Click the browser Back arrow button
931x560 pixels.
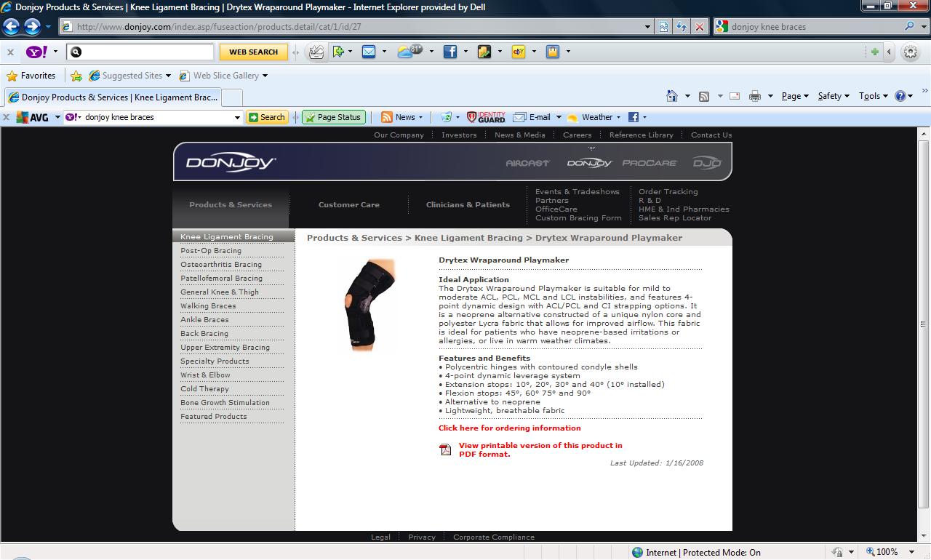coord(11,27)
